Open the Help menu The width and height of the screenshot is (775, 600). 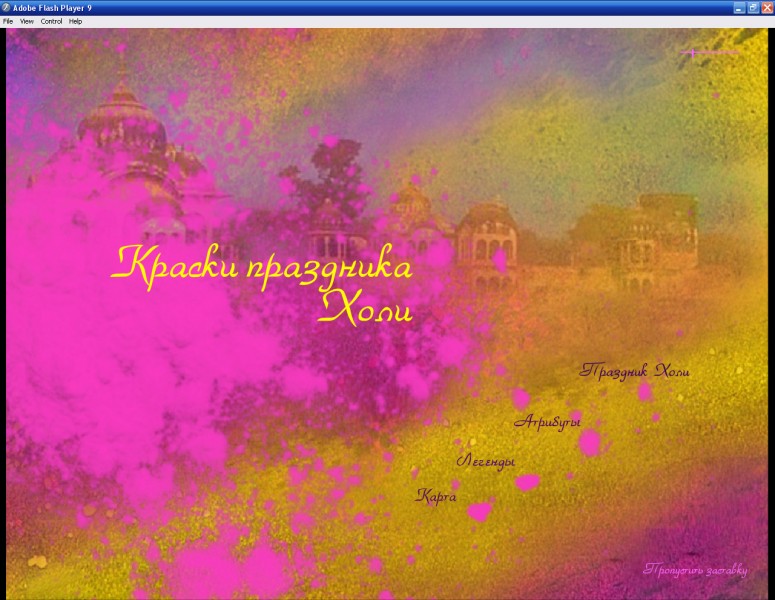pos(76,21)
